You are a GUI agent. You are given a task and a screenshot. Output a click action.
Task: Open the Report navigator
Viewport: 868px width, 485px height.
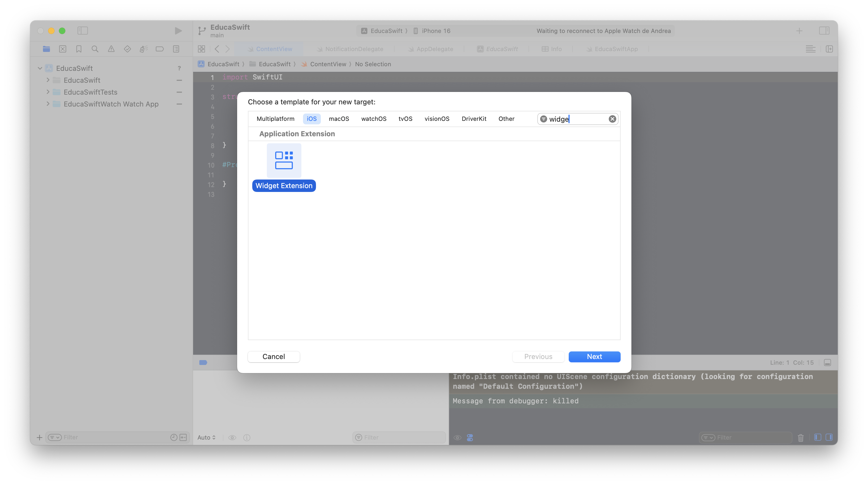coord(176,49)
